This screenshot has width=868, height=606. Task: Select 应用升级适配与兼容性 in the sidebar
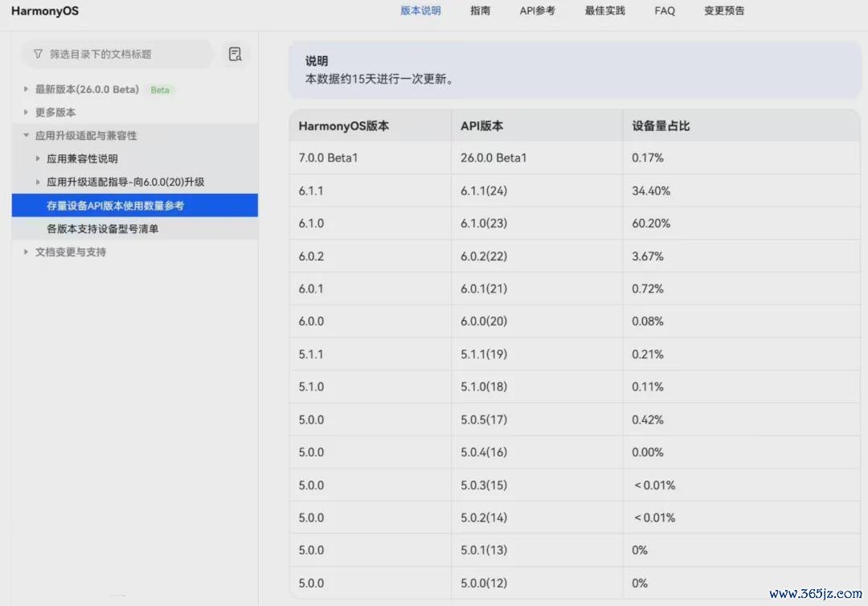pos(86,136)
